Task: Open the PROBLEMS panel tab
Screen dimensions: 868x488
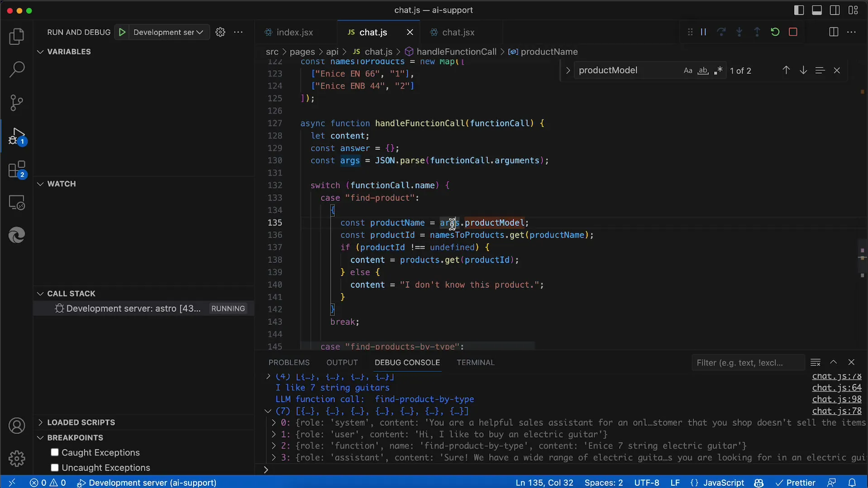Action: coord(289,363)
